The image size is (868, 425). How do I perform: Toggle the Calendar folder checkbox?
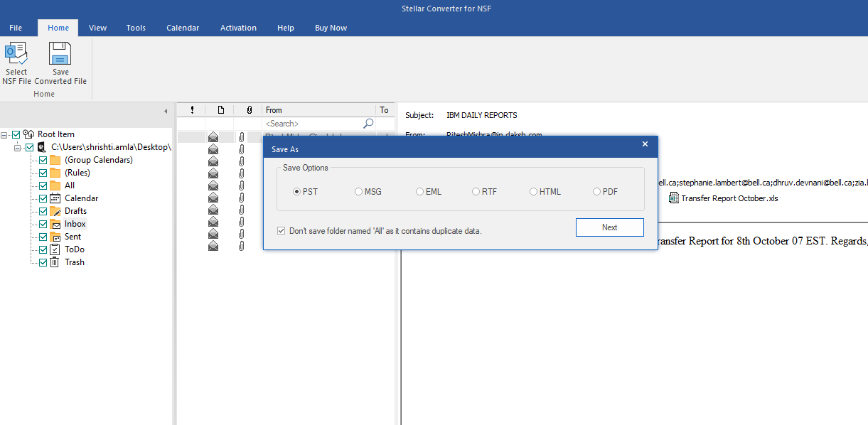pyautogui.click(x=43, y=198)
